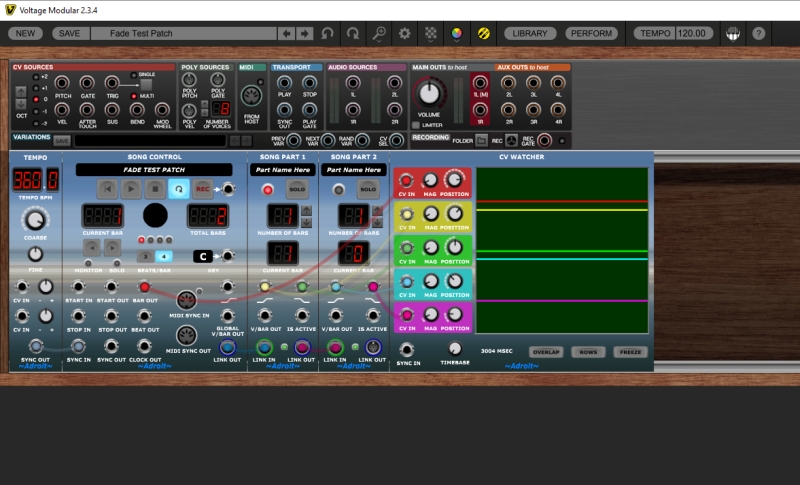This screenshot has height=485, width=800.
Task: Click the tempo value field 120.00
Action: pos(693,34)
